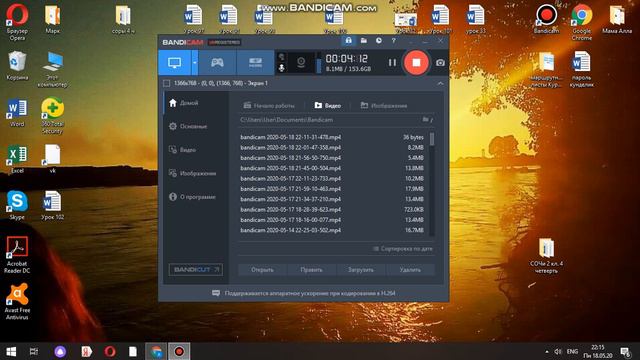Click volume icon in system tray
Image resolution: width=640 pixels, height=360 pixels.
tap(558, 351)
